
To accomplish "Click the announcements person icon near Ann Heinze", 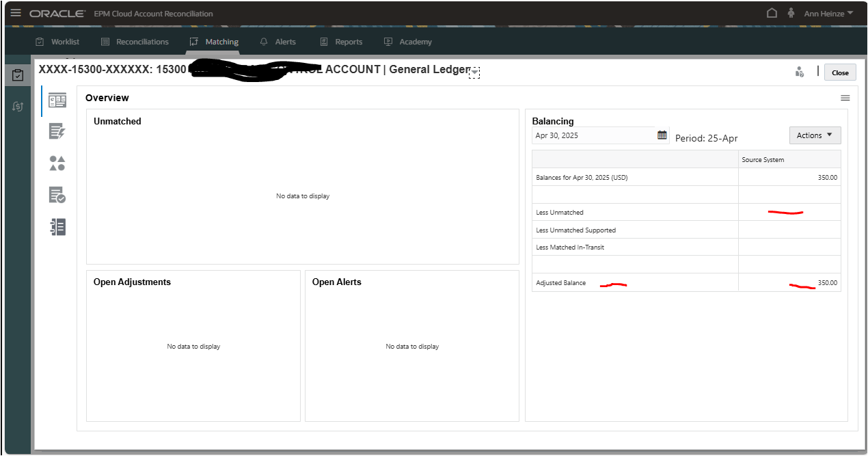I will click(789, 12).
